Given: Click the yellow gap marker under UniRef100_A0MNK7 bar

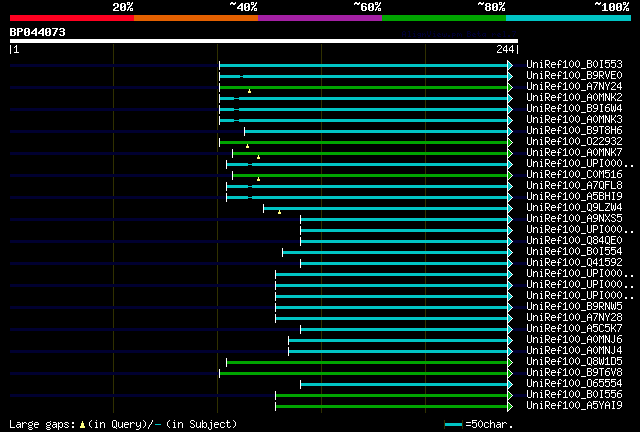Looking at the screenshot, I should point(258,157).
